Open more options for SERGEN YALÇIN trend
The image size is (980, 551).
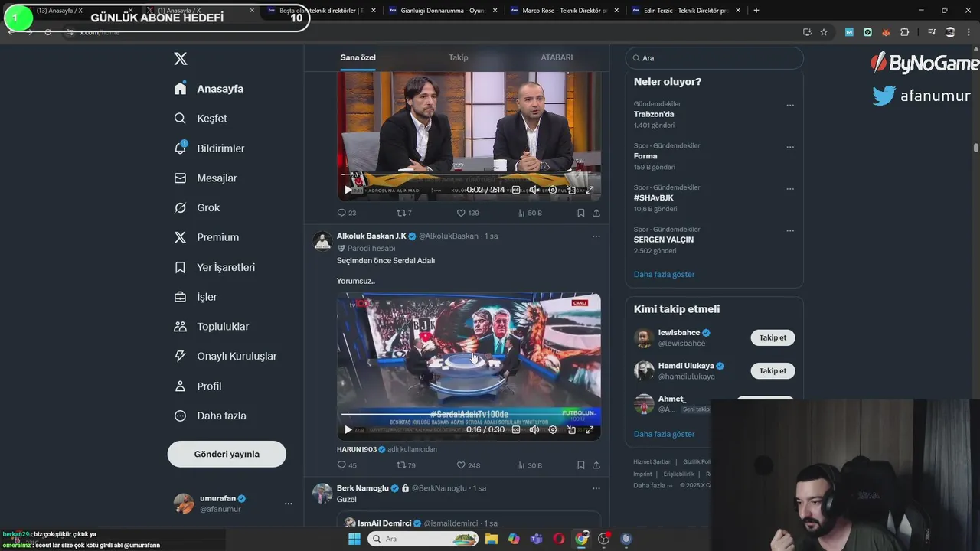[790, 230]
